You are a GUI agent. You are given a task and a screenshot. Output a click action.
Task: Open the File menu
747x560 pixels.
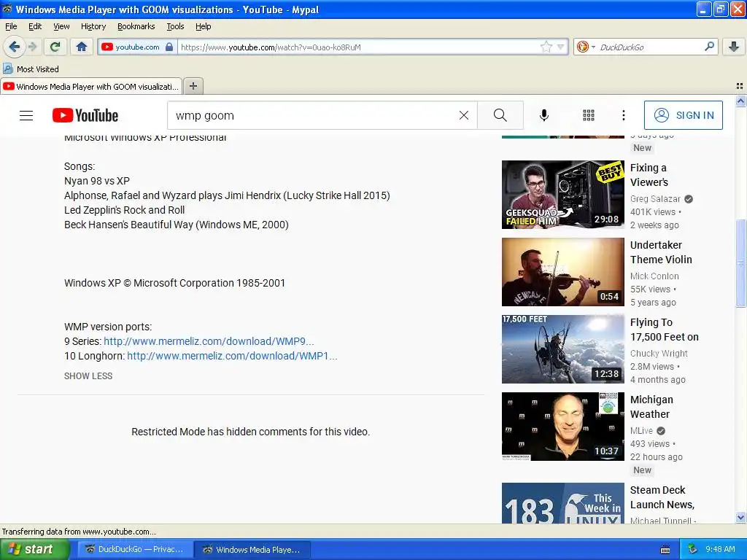click(11, 26)
